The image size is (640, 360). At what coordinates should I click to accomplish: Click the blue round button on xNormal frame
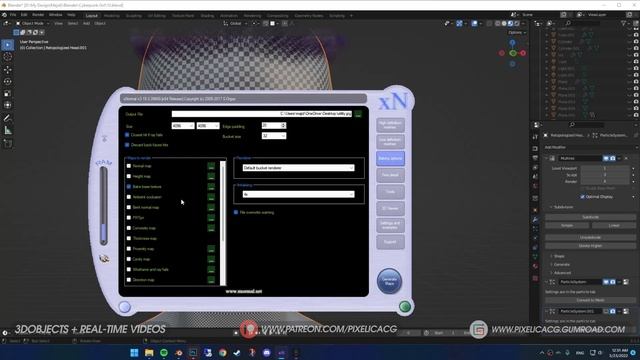coord(124,307)
